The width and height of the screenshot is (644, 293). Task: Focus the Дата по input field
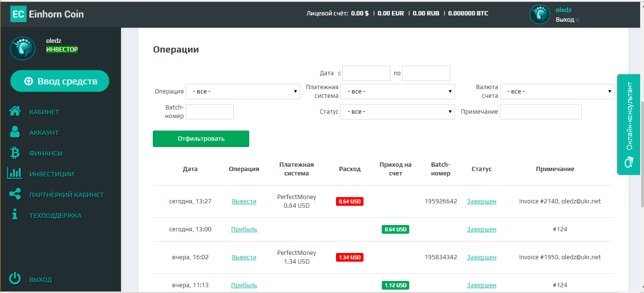pyautogui.click(x=426, y=73)
